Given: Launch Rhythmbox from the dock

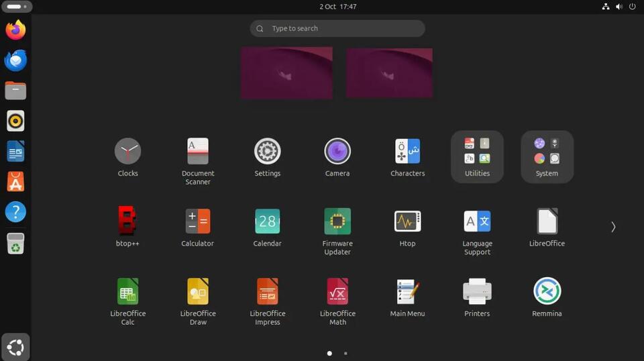Looking at the screenshot, I should tap(15, 121).
